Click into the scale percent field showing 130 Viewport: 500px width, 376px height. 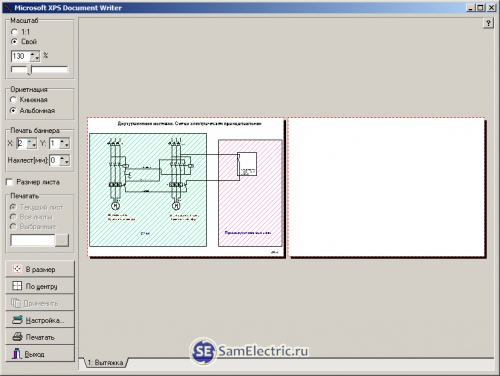pyautogui.click(x=21, y=56)
